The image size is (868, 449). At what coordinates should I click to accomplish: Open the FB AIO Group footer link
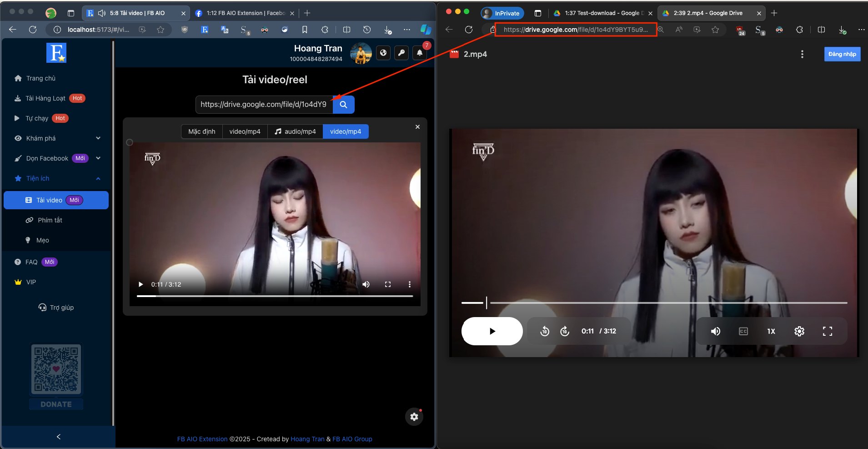click(352, 439)
